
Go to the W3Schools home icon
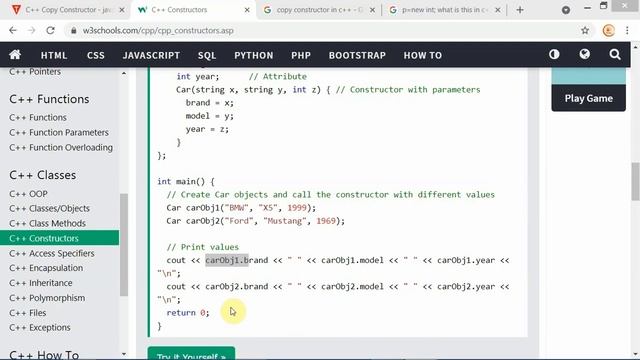tap(15, 55)
